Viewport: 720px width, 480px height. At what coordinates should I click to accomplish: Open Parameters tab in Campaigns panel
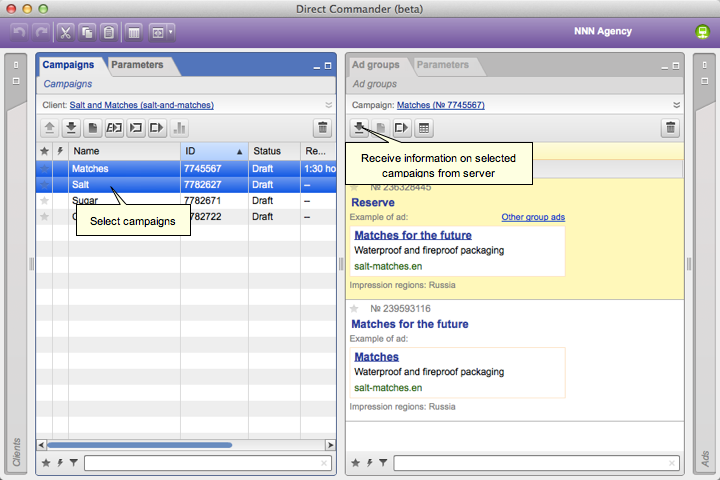137,65
